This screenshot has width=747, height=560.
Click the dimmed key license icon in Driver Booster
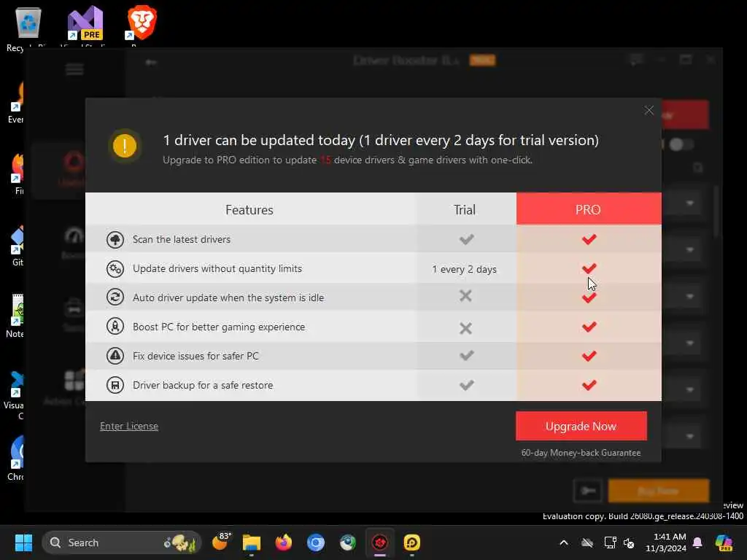[587, 491]
